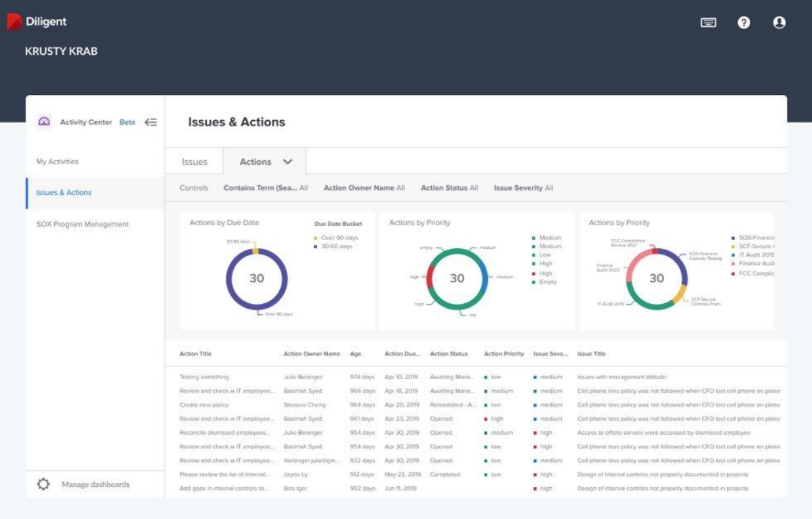
Task: Open the user account profile icon
Action: click(x=779, y=22)
